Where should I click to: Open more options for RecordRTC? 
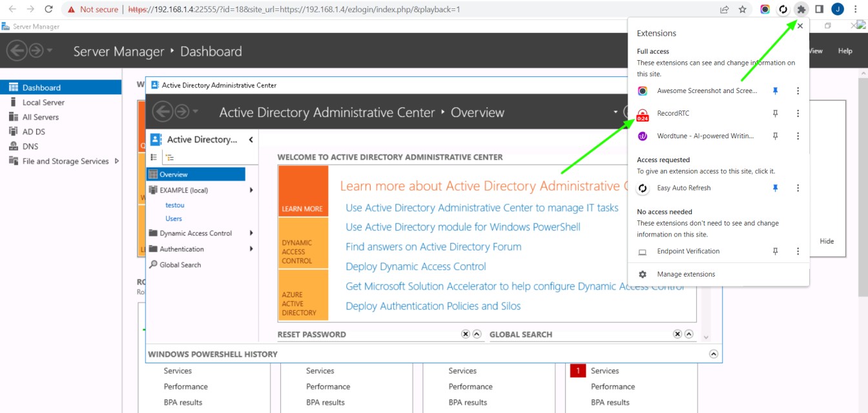coord(798,114)
